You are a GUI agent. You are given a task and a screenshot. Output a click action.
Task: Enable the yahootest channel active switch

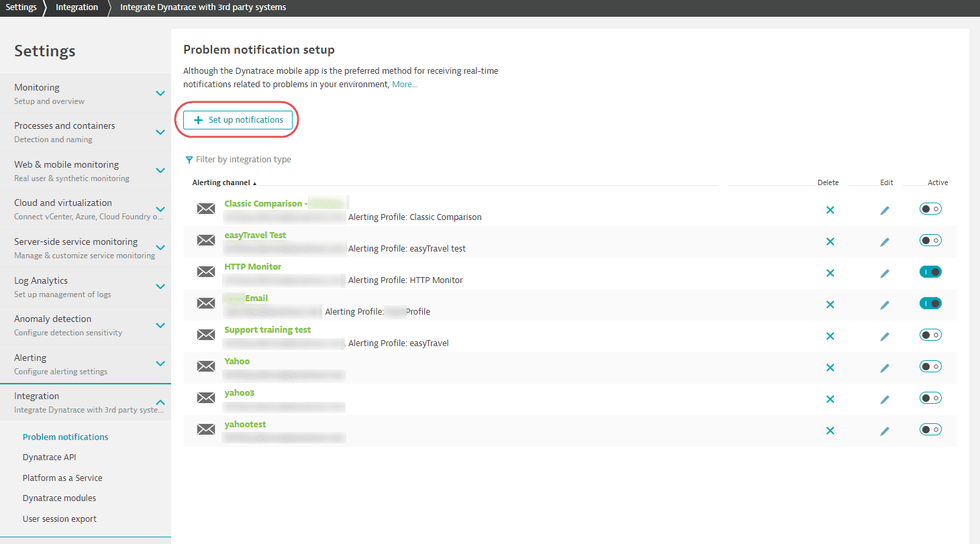tap(930, 429)
